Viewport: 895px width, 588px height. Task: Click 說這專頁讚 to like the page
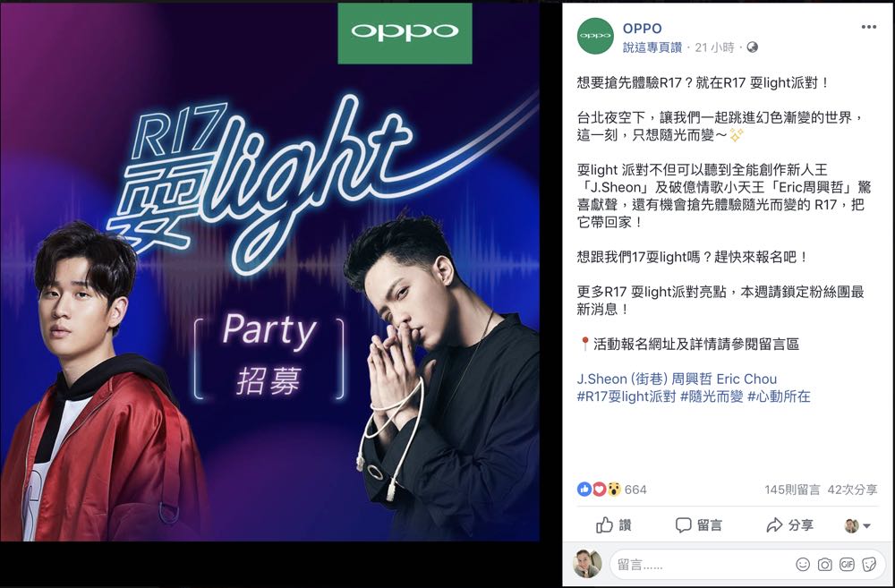tap(652, 47)
